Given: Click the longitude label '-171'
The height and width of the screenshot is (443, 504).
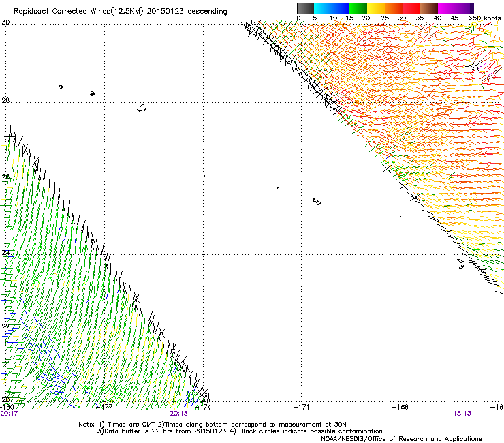Looking at the screenshot, I should [302, 407].
